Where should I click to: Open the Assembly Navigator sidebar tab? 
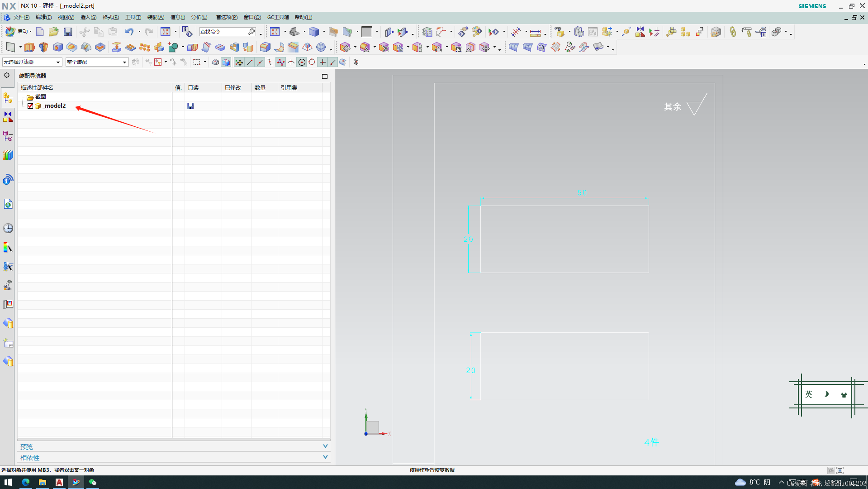tap(8, 98)
